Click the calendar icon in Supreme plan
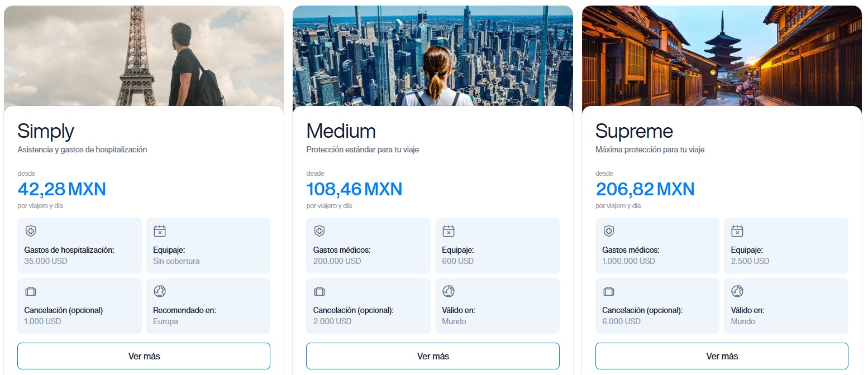 [x=737, y=231]
